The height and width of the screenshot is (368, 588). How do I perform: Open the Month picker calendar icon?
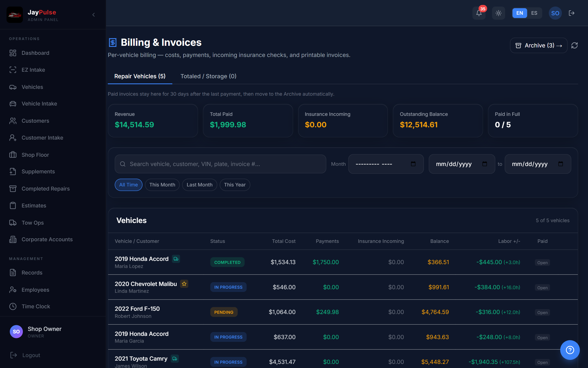coord(413,164)
